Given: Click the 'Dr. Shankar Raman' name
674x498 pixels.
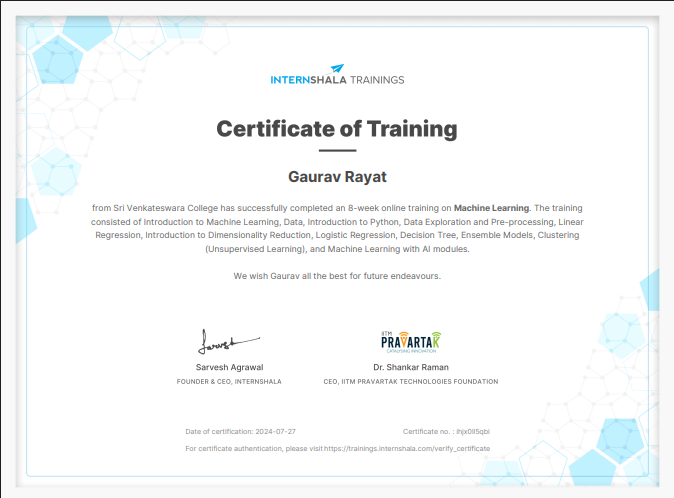Looking at the screenshot, I should (x=411, y=367).
